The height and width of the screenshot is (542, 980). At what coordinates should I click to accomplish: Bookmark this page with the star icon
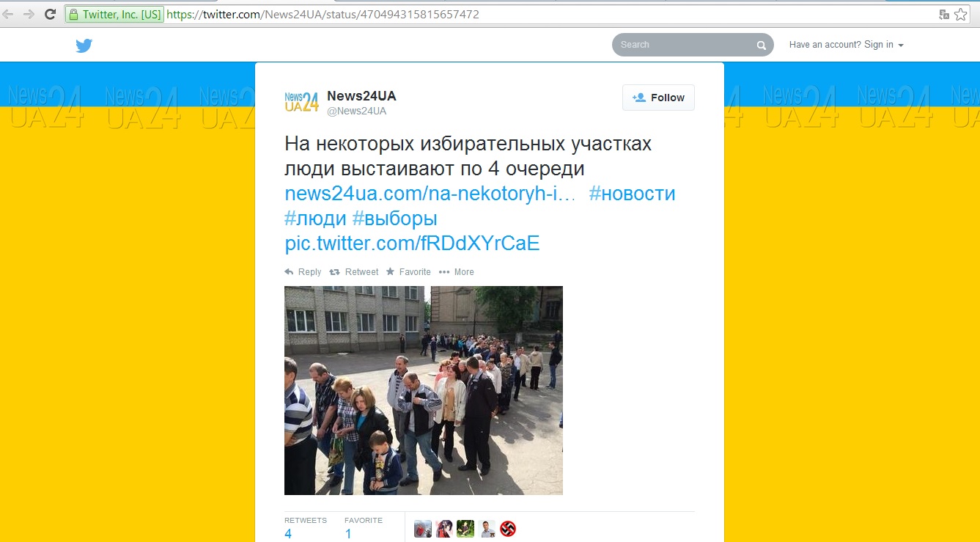click(960, 15)
